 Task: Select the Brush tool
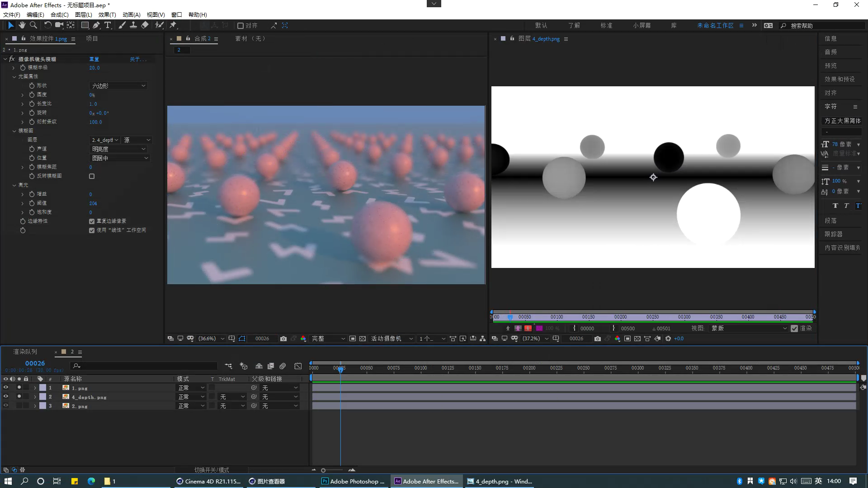tap(122, 25)
